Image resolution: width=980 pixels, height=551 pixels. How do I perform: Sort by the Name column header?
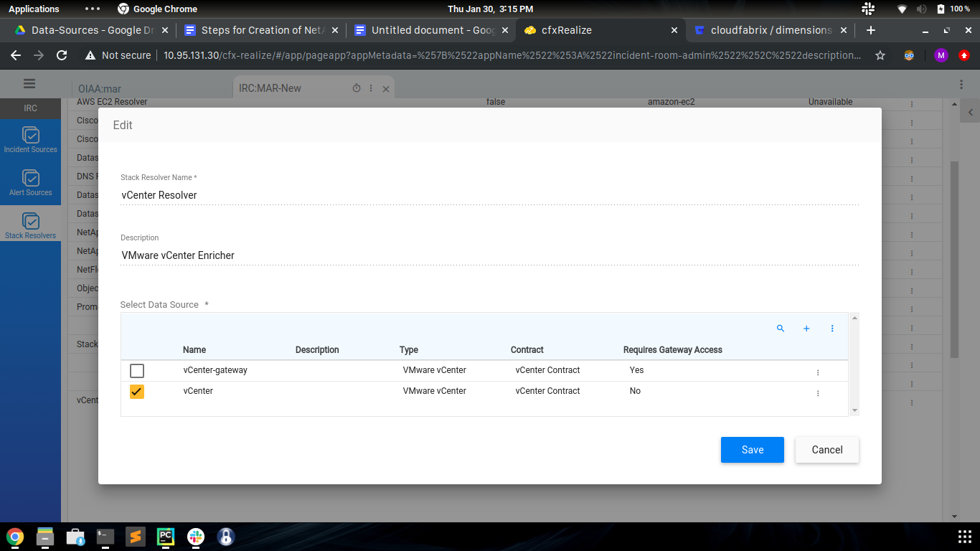(194, 350)
